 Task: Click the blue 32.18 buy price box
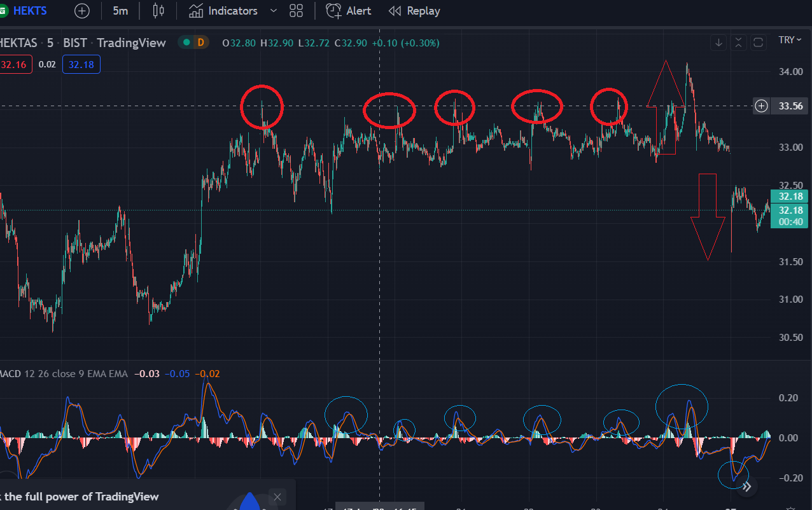click(81, 64)
